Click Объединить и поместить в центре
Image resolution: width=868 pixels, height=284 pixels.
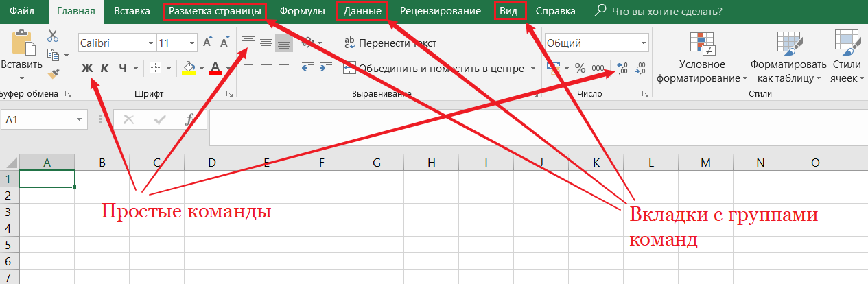pos(434,68)
